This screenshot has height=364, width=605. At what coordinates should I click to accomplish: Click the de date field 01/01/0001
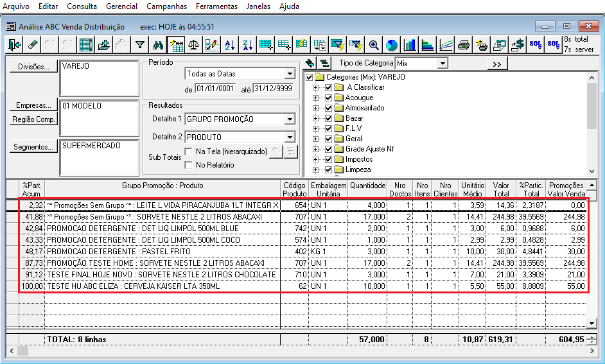tap(215, 89)
